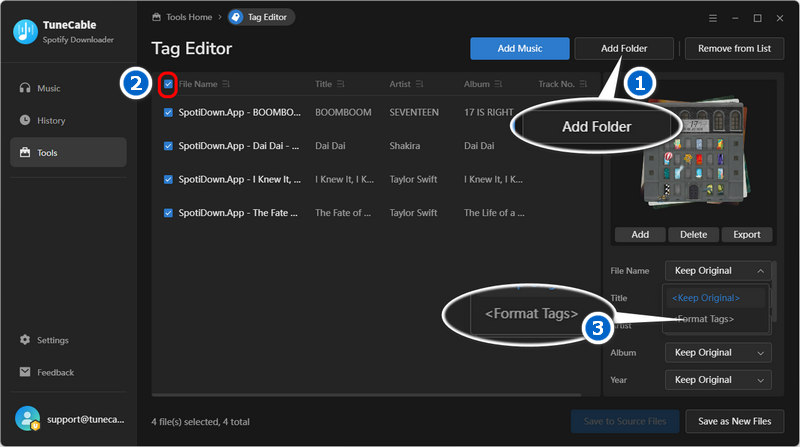The height and width of the screenshot is (447, 800).
Task: Uncheck the BOOMBOOM file row checkbox
Action: pyautogui.click(x=168, y=112)
